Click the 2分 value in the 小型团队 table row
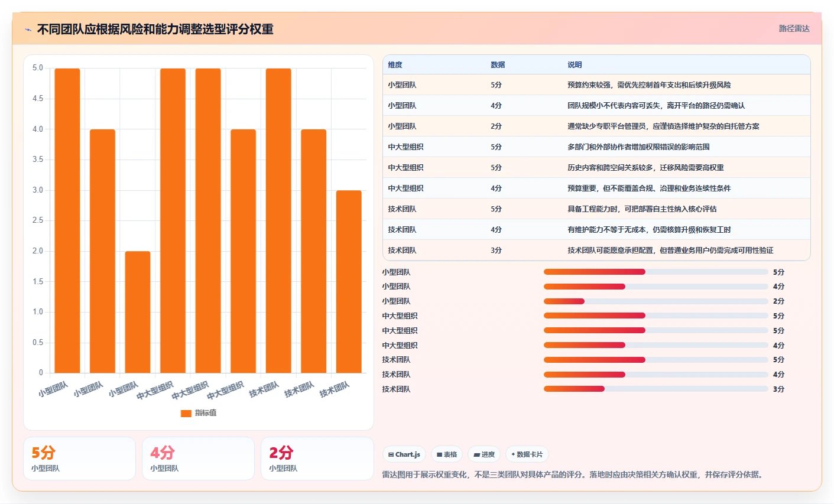Screen dimensions: 834x504 pos(496,126)
